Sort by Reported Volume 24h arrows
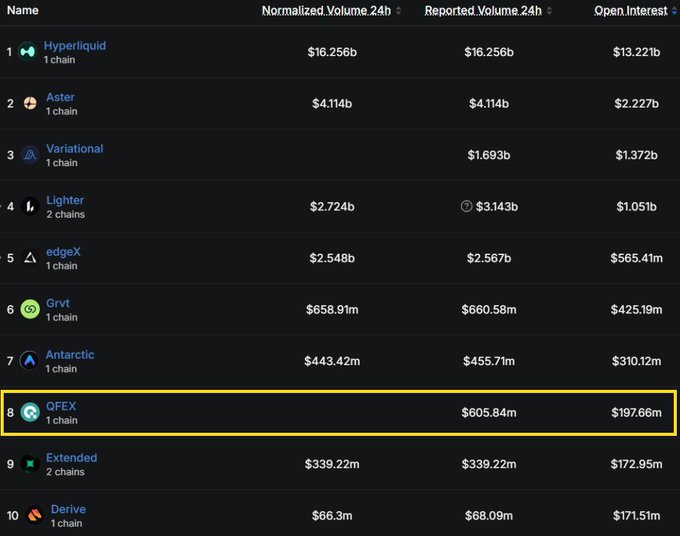 tap(549, 10)
